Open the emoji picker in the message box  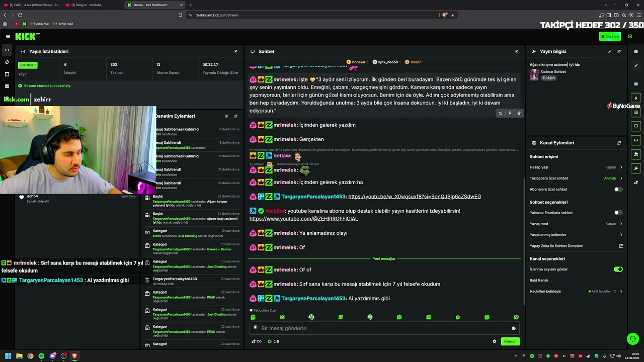[x=514, y=328]
